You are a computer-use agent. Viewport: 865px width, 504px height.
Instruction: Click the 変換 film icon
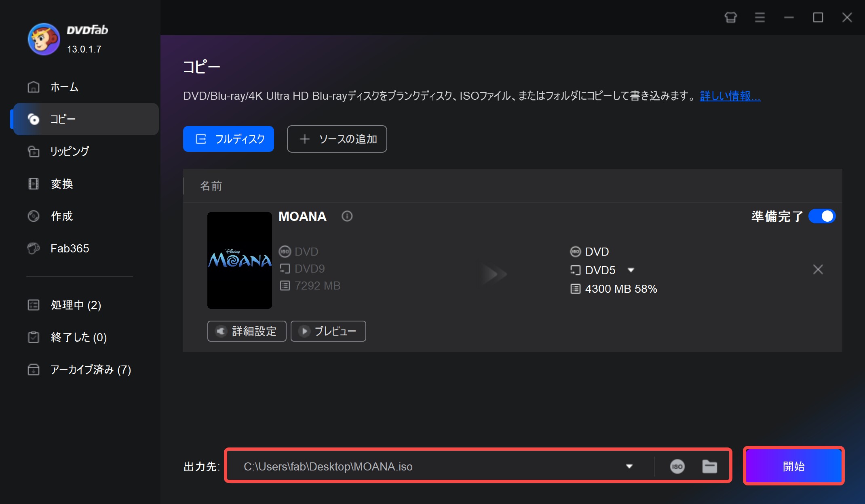point(34,184)
